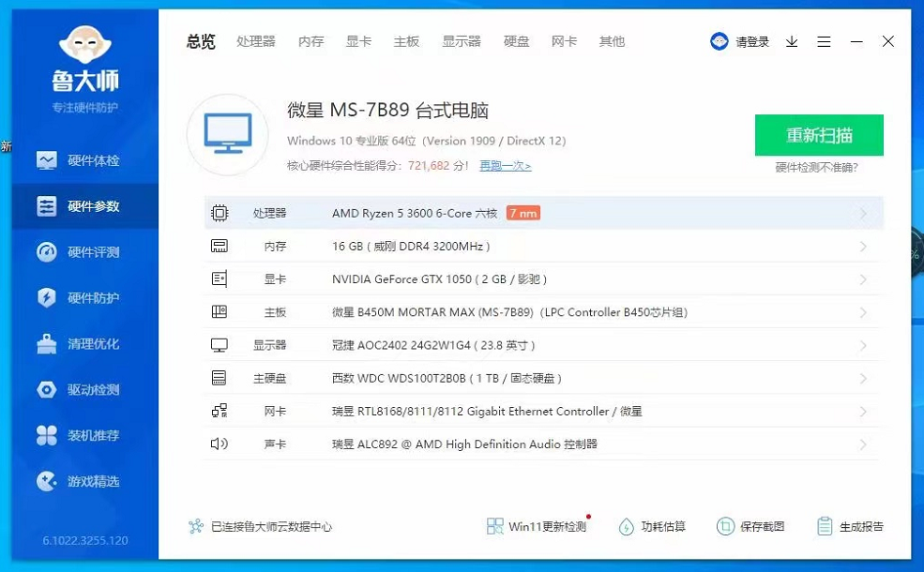Click the score 721,682 value
Viewport: 924px width, 572px height.
tap(429, 166)
